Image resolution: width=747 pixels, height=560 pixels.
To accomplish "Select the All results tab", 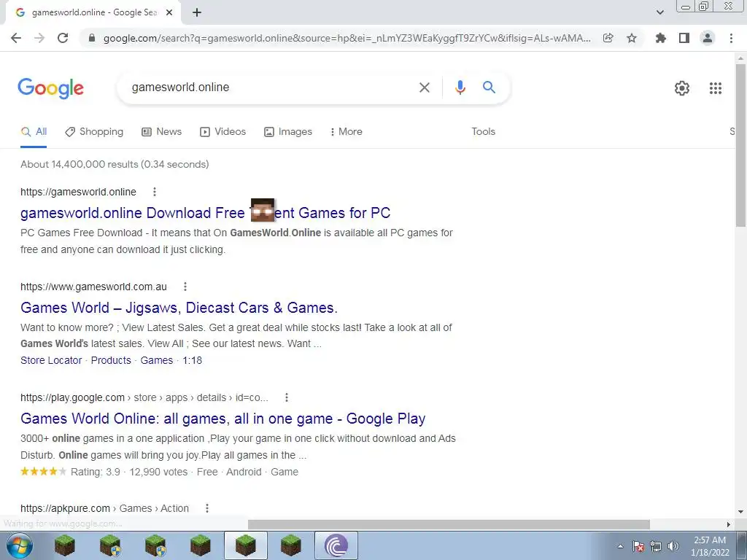I will (34, 132).
